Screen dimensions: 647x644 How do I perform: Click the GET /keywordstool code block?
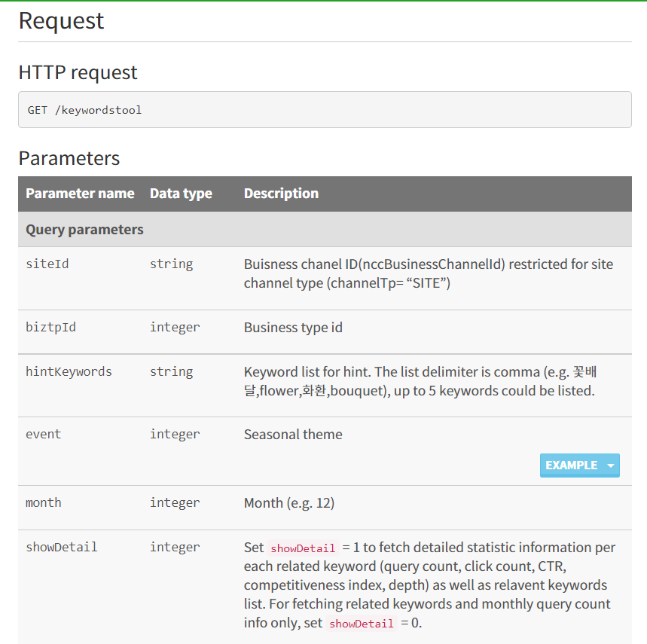(325, 110)
